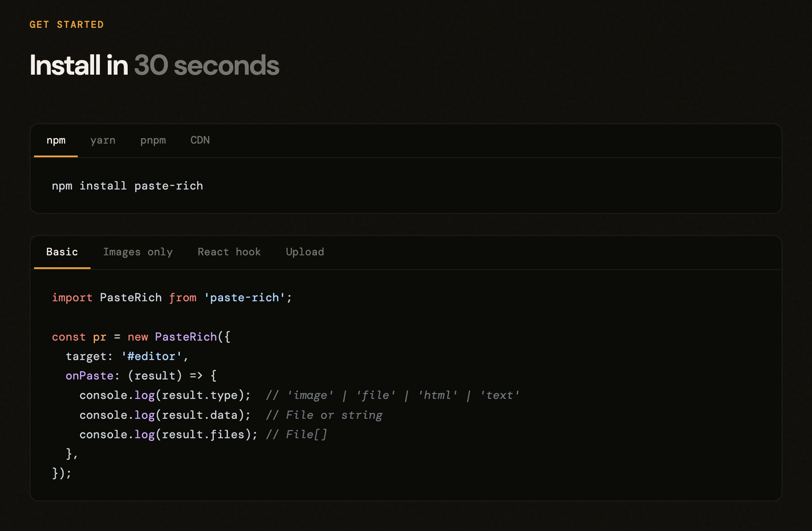This screenshot has width=812, height=531.
Task: Click the 'const pr = new PasteRich({' line
Action: 141,337
